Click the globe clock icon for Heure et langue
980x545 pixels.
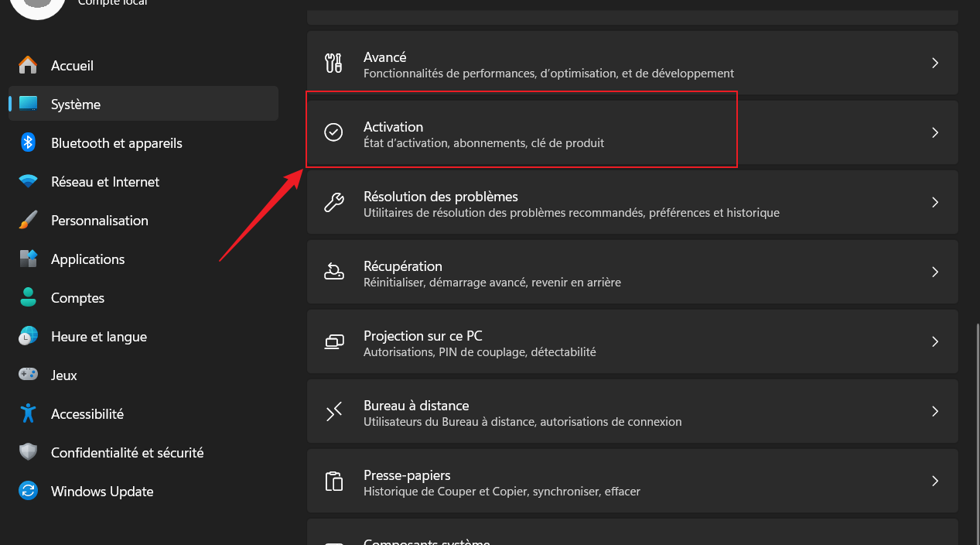point(28,336)
